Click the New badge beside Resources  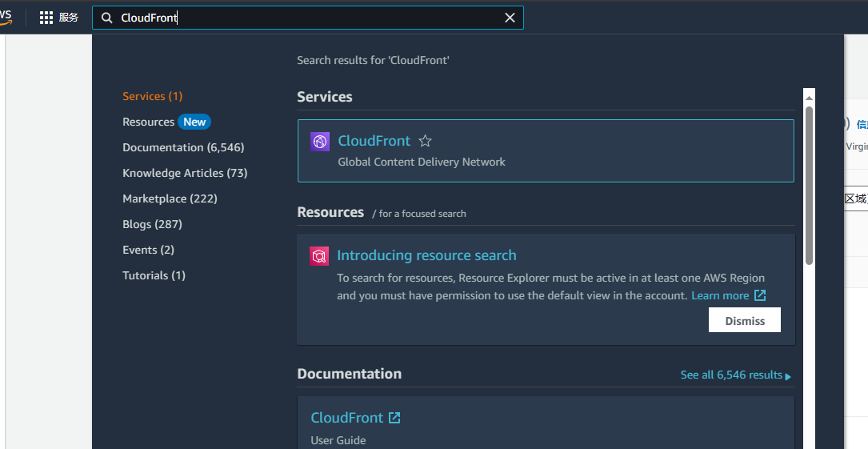click(x=194, y=122)
